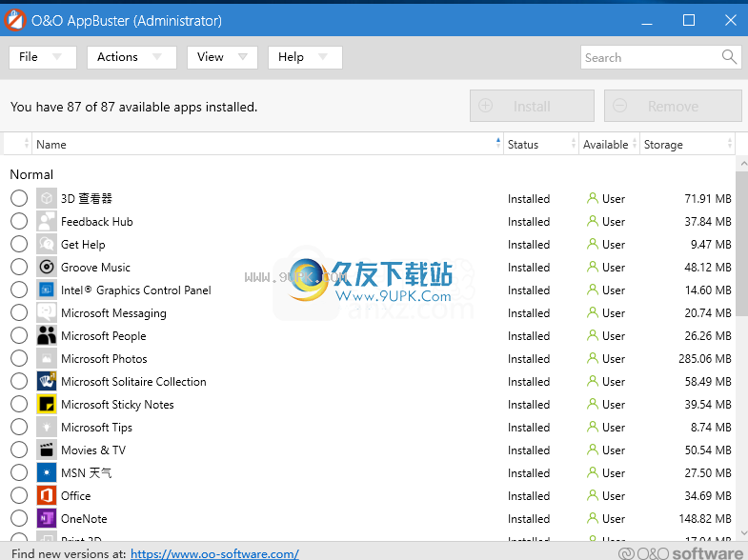Open the oo-software.com link
The height and width of the screenshot is (560, 748).
pyautogui.click(x=214, y=553)
